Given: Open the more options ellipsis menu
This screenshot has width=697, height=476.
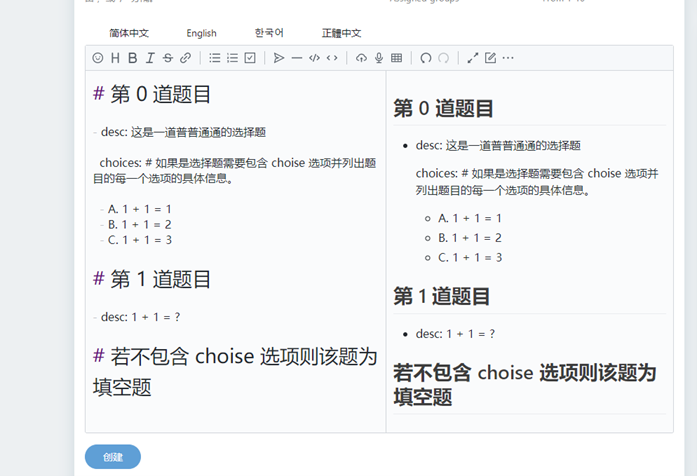Looking at the screenshot, I should click(508, 58).
